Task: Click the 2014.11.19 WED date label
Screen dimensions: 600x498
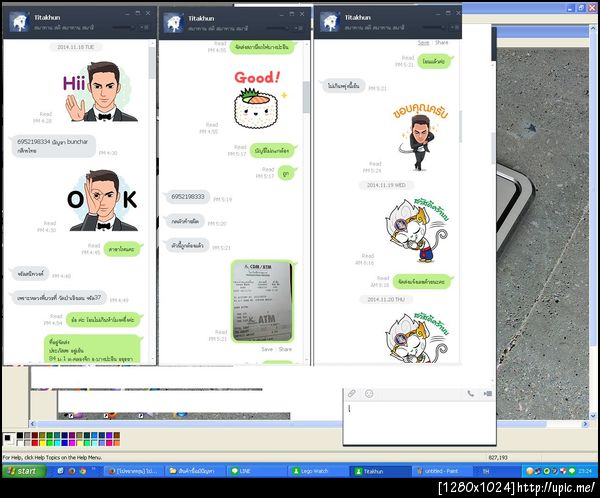Action: click(x=386, y=185)
